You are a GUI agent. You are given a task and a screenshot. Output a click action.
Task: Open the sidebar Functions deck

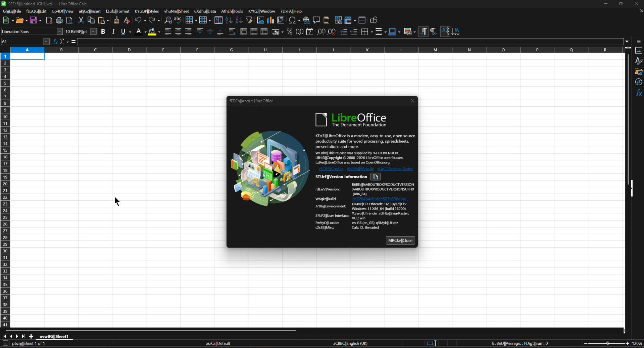(x=639, y=93)
